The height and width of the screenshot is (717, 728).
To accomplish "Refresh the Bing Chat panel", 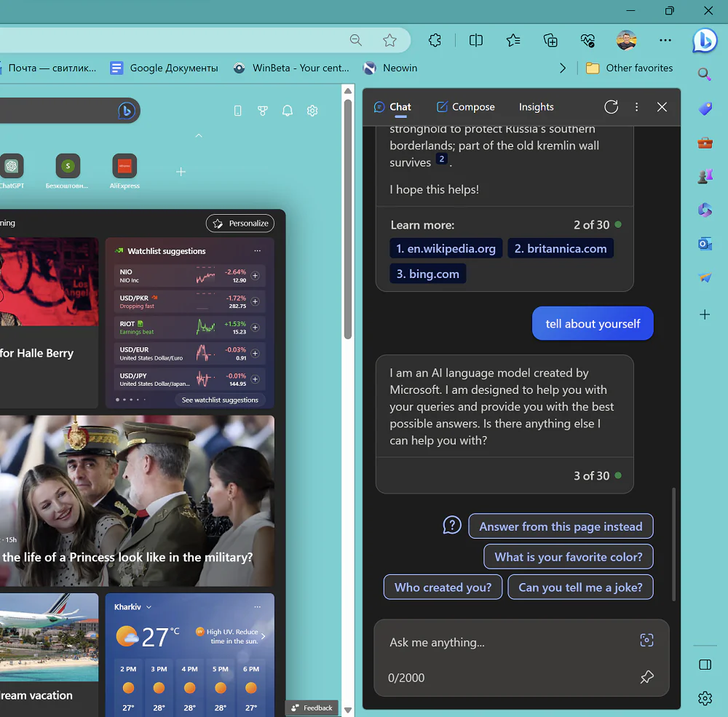I will [611, 107].
